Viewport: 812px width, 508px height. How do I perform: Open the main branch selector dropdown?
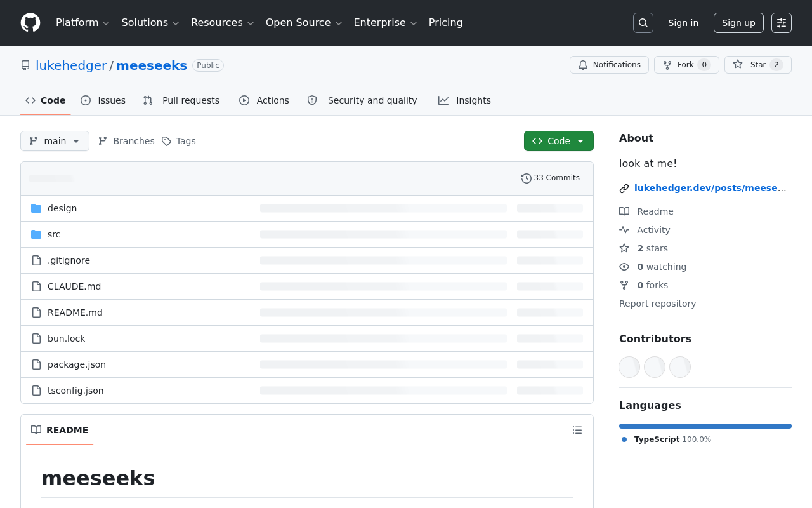click(x=55, y=141)
